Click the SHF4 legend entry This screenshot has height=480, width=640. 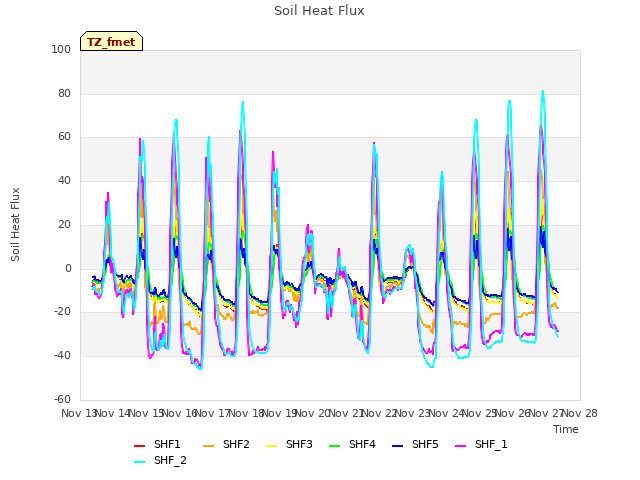tap(352, 444)
